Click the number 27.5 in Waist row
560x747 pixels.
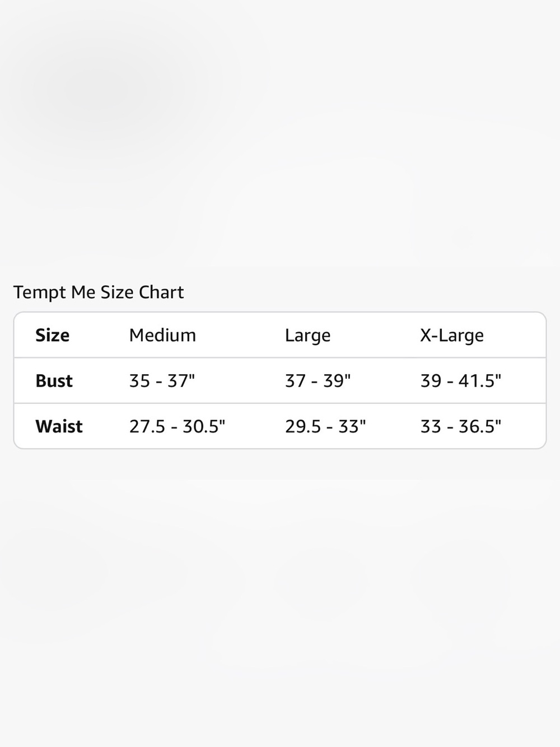(147, 426)
